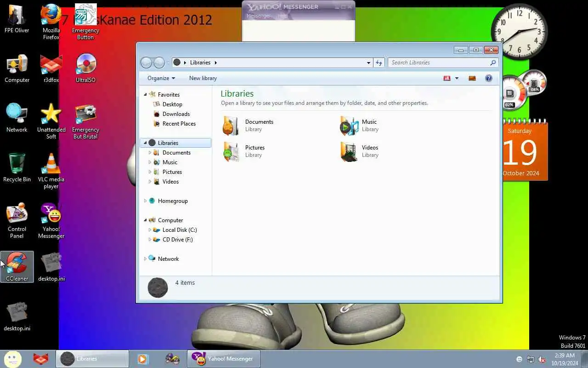Image resolution: width=588 pixels, height=368 pixels.
Task: Select the Computer desktop icon
Action: (17, 69)
